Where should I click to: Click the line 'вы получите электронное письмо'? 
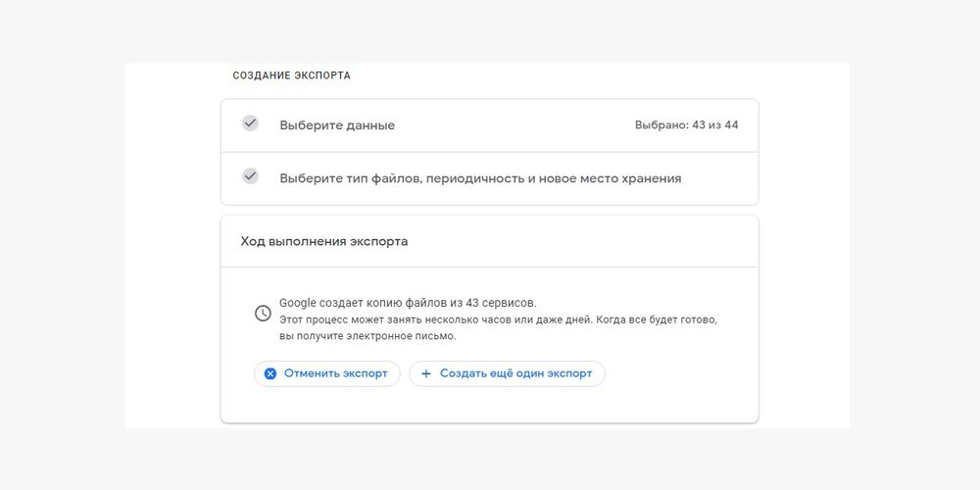[367, 336]
